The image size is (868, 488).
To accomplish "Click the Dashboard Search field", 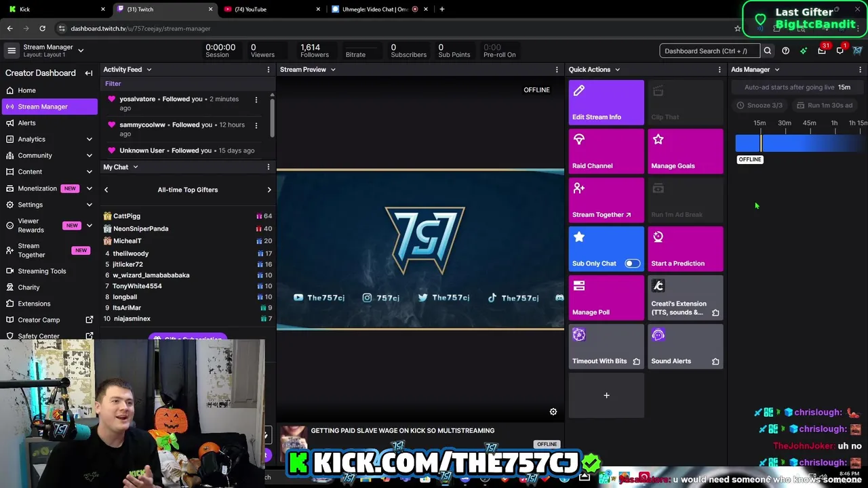I will (x=709, y=51).
